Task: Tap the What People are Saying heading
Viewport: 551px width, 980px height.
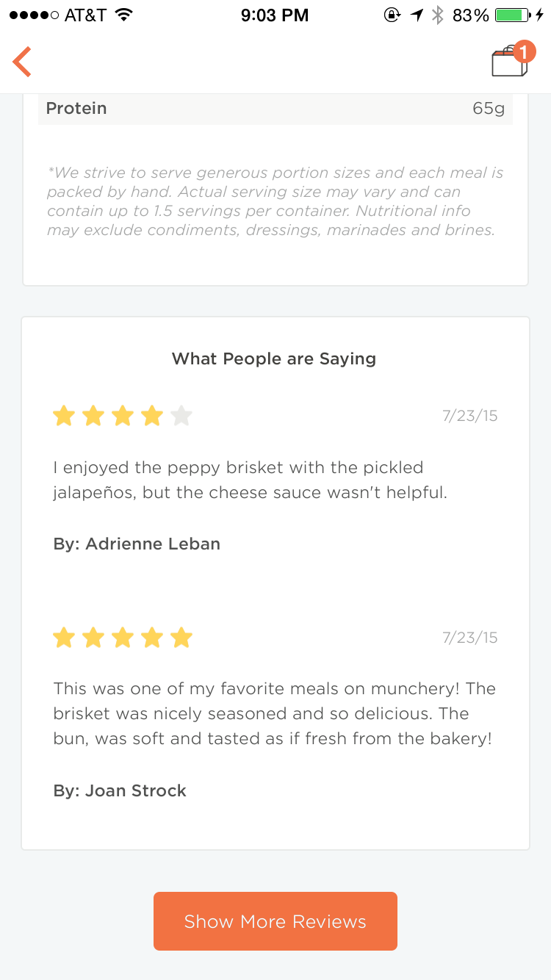Action: 274,359
